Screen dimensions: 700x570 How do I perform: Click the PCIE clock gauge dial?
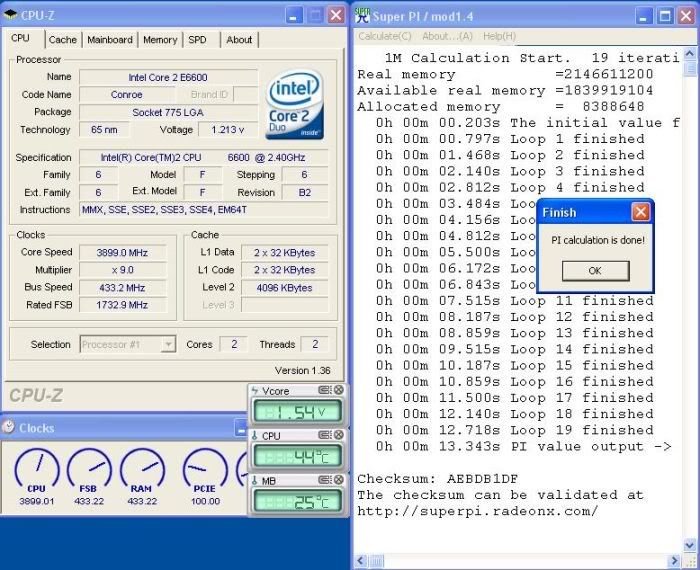pyautogui.click(x=205, y=468)
